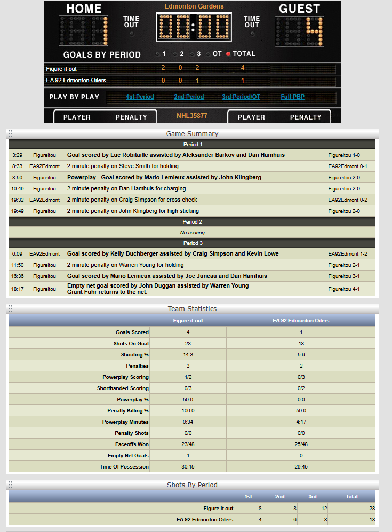Select OT radio on scoreboard
Image resolution: width=392 pixels, height=532 pixels.
pos(208,54)
